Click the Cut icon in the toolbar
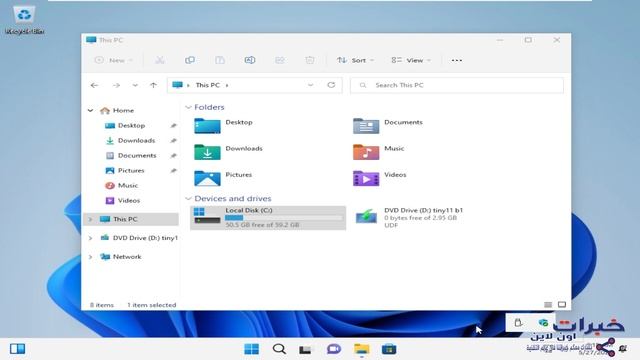This screenshot has height=360, width=640. pyautogui.click(x=160, y=60)
